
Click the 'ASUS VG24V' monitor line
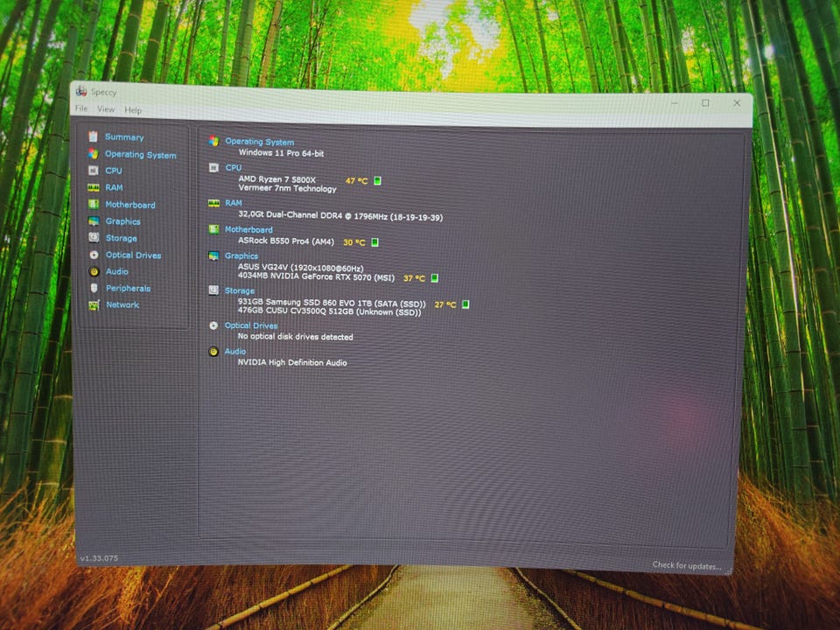point(300,268)
